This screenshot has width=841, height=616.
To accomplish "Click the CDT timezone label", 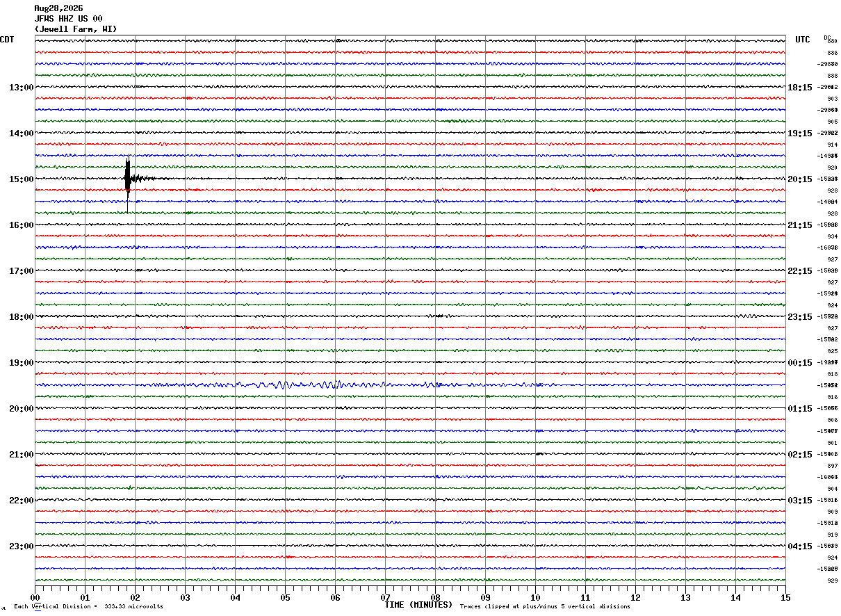I will pyautogui.click(x=7, y=40).
